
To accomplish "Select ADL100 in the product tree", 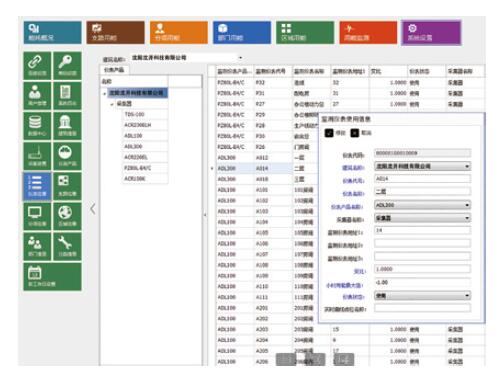I will coord(133,136).
